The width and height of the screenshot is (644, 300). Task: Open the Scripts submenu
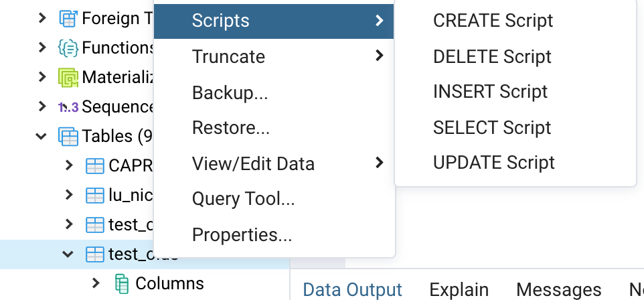(274, 21)
